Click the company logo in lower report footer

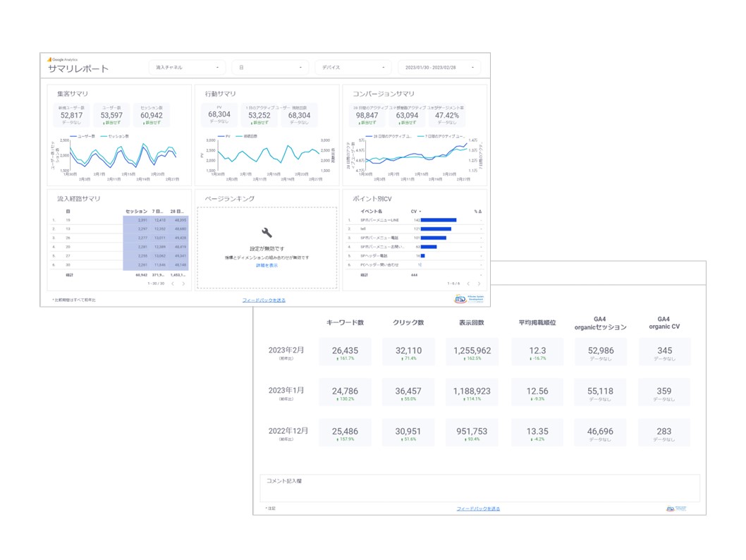[x=675, y=509]
